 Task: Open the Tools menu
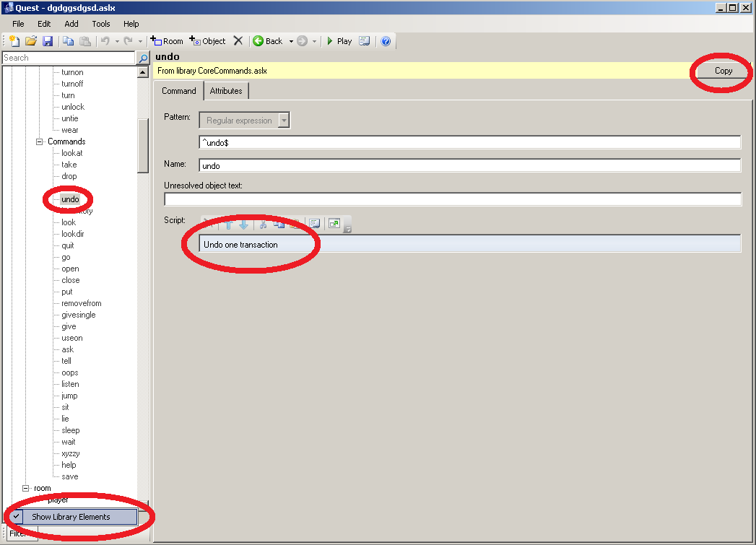101,24
